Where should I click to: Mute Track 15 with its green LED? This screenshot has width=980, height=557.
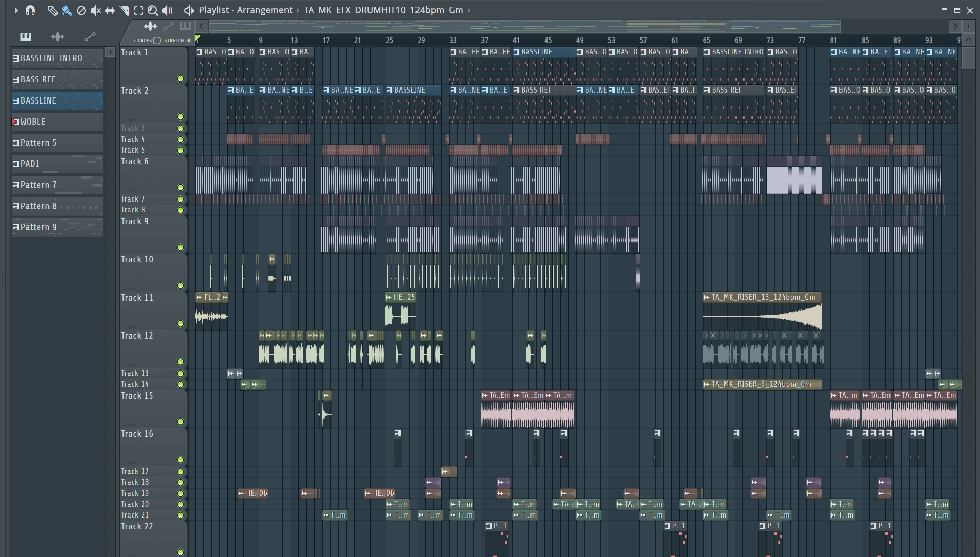[180, 421]
